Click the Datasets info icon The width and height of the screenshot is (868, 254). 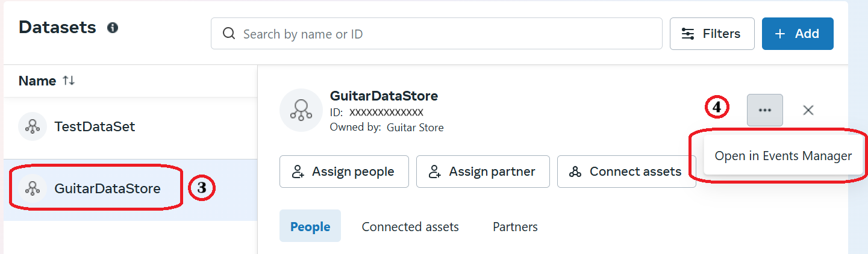112,28
